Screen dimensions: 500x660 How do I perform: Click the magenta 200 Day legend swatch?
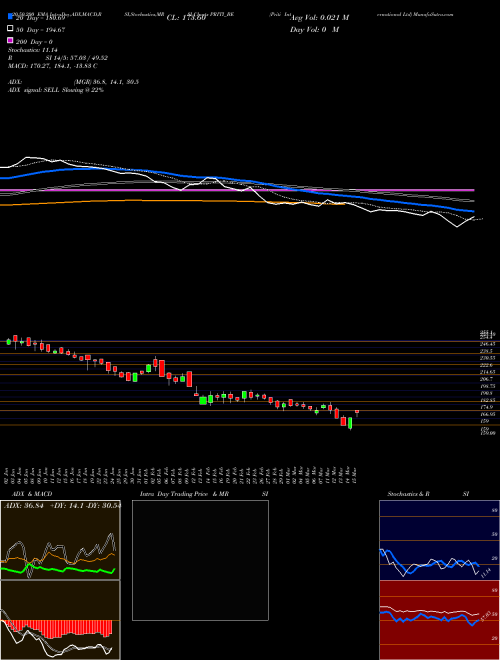11,41
